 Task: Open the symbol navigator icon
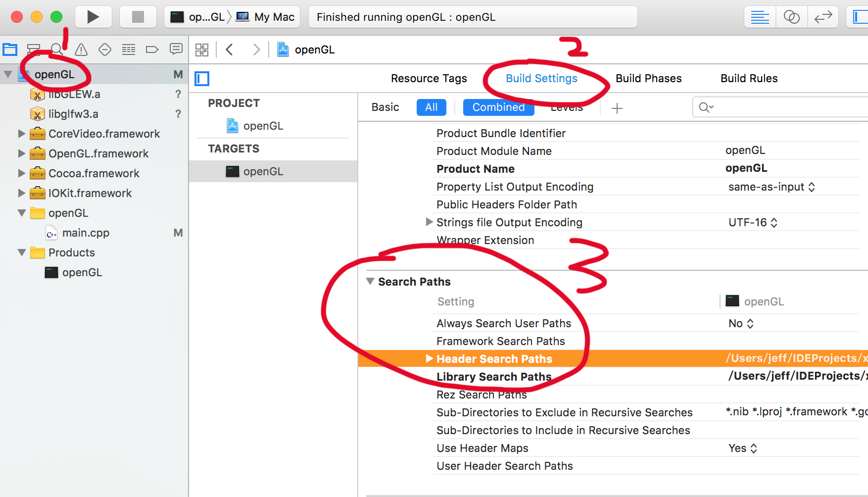pos(34,50)
